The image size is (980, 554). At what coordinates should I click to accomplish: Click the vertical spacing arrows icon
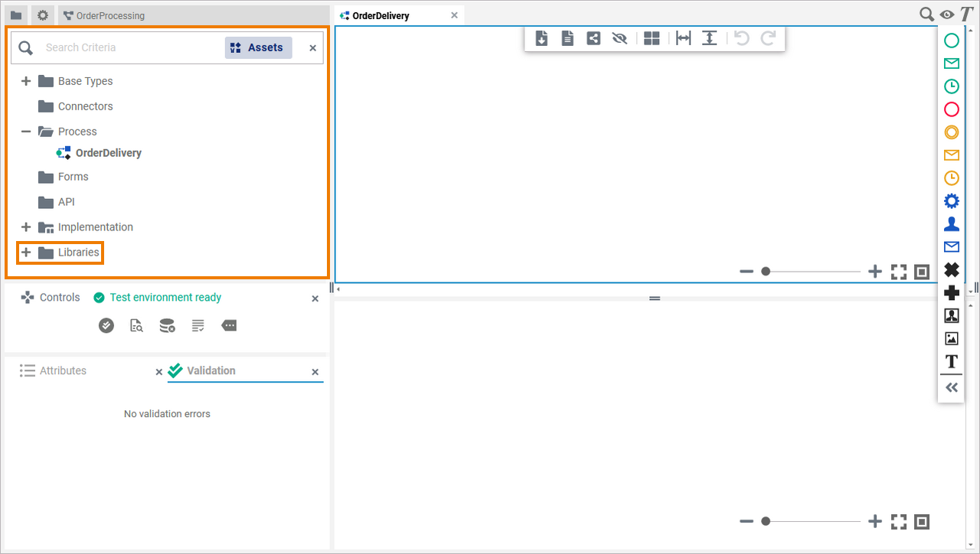click(x=710, y=38)
